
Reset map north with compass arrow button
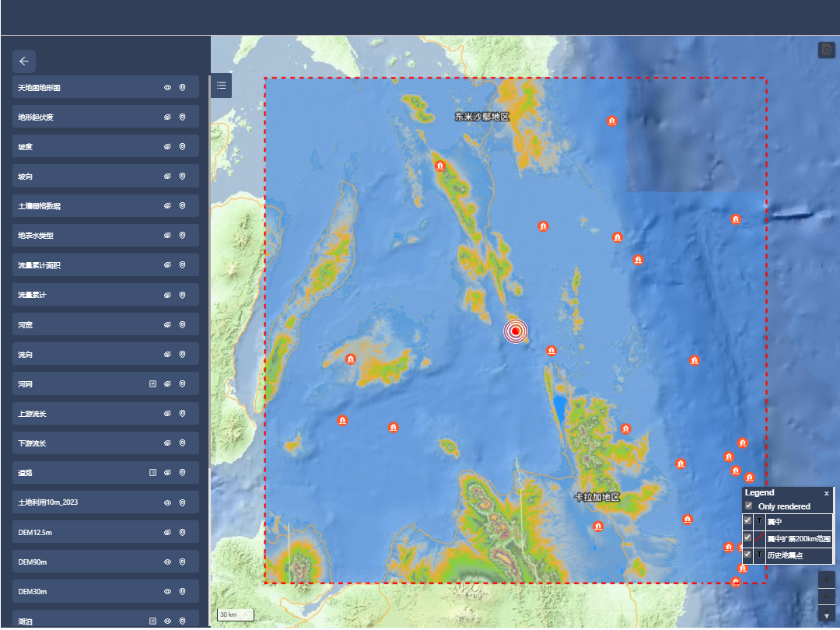point(827,614)
